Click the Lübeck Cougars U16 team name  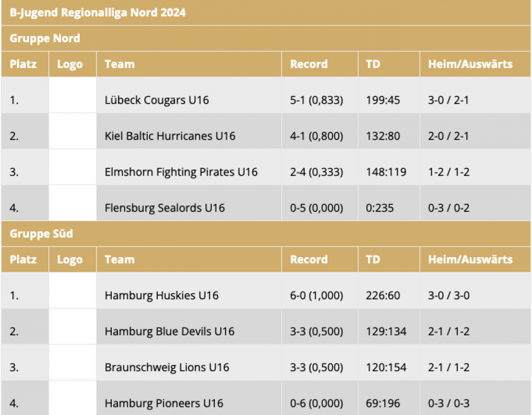click(157, 100)
